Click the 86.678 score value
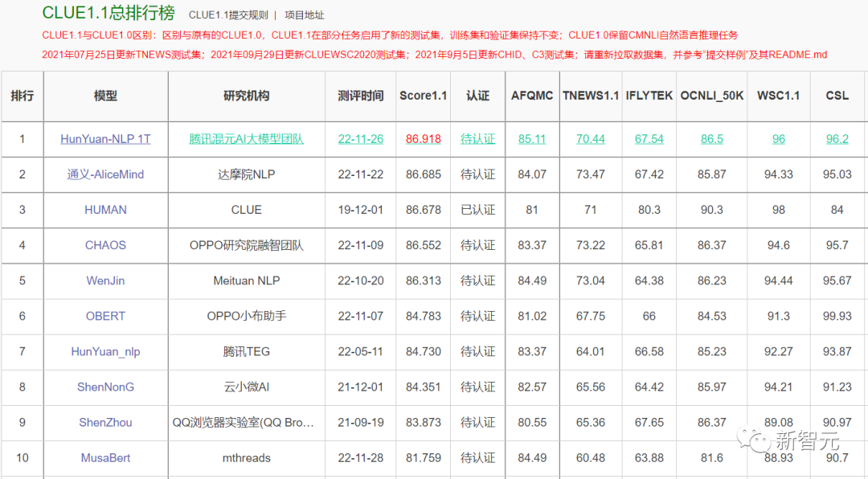 click(423, 210)
